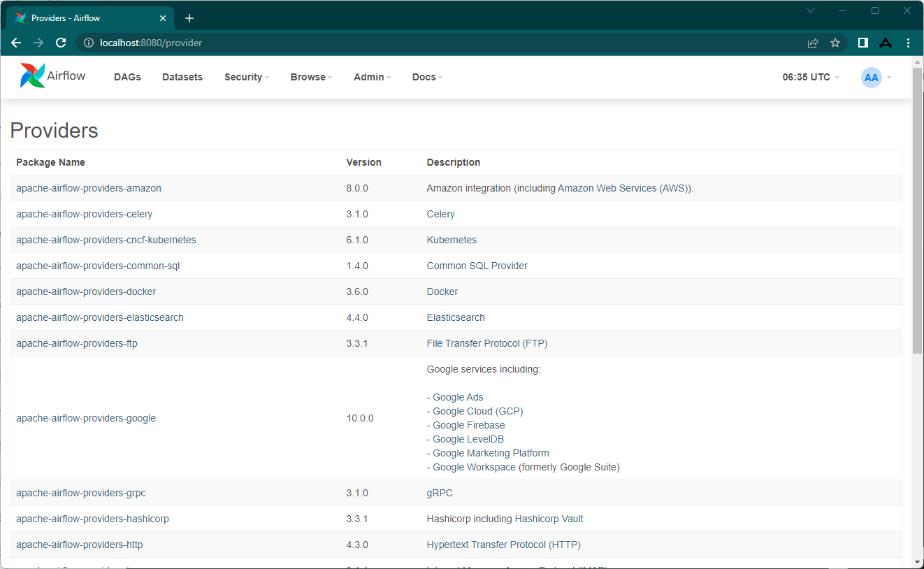Screen dimensions: 924x569
Task: Click the Version column header
Action: point(364,162)
